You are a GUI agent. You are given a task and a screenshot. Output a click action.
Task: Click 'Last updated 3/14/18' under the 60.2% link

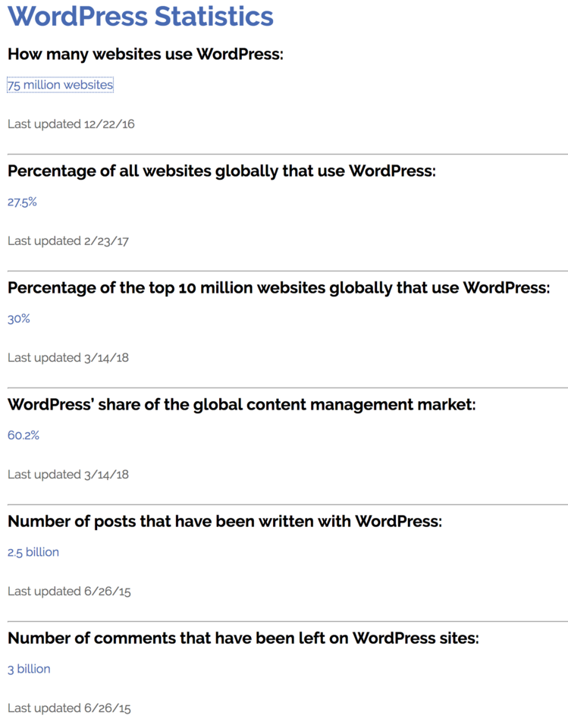68,475
